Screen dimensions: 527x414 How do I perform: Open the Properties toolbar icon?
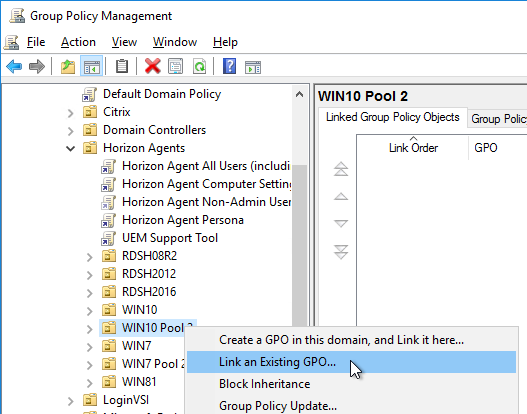pyautogui.click(x=175, y=66)
